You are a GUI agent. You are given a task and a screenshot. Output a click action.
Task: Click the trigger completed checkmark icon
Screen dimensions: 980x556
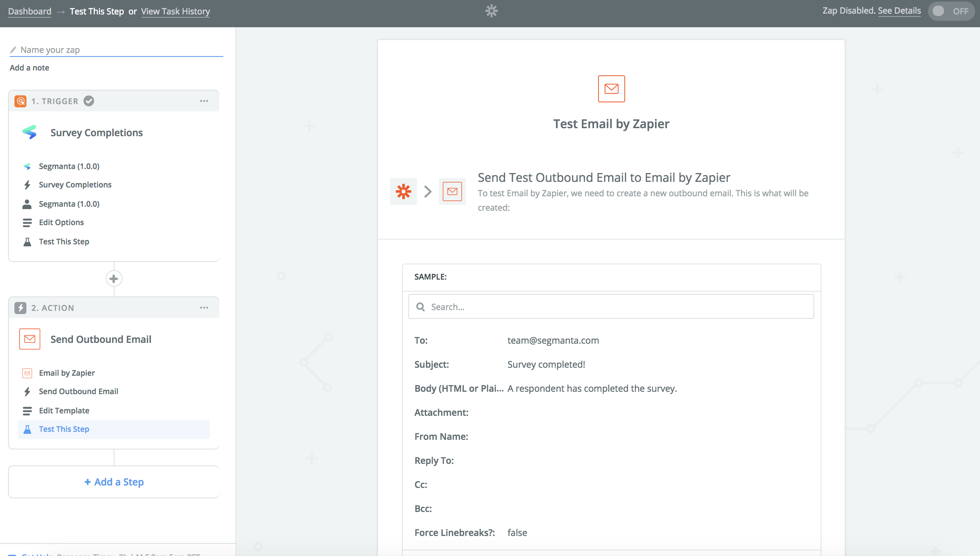(89, 101)
